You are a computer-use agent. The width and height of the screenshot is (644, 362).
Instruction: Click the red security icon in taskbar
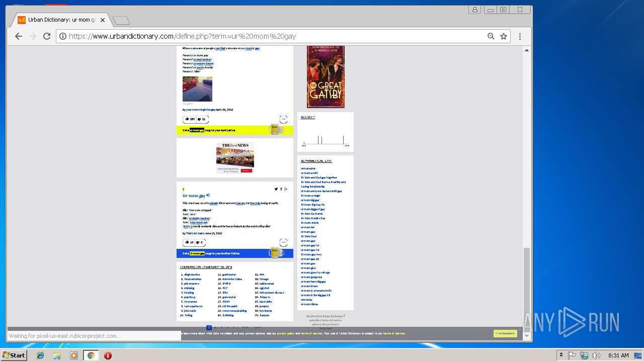click(108, 355)
